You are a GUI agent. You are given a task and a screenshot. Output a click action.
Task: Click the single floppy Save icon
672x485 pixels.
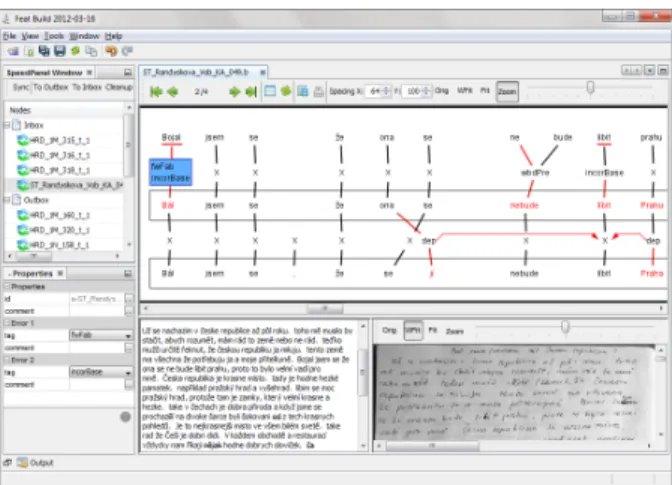pos(60,51)
